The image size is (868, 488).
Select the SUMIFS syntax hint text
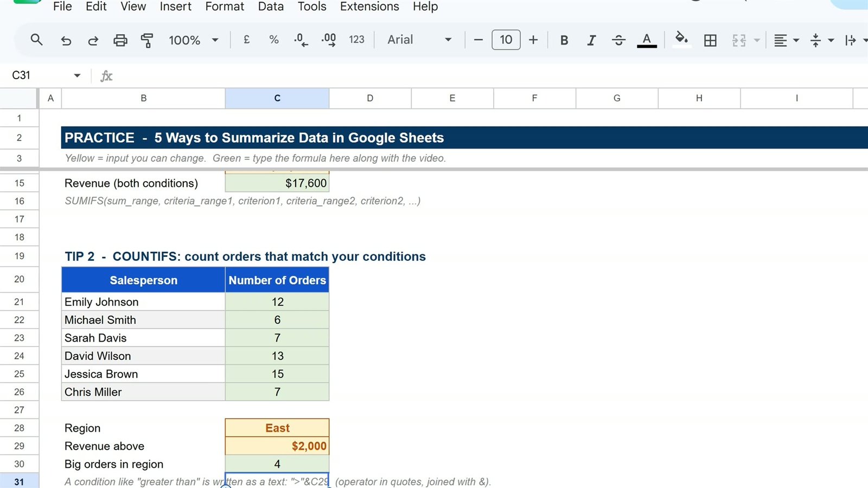242,201
